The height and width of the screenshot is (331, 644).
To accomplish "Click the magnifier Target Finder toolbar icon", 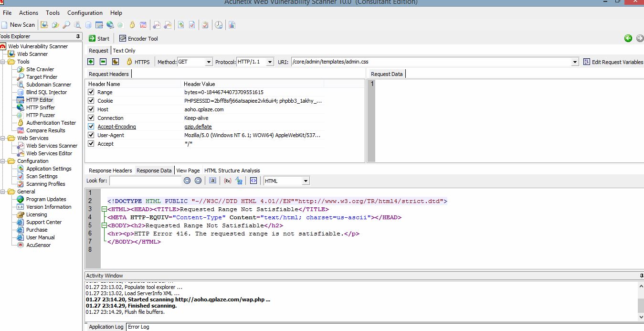I will [66, 25].
